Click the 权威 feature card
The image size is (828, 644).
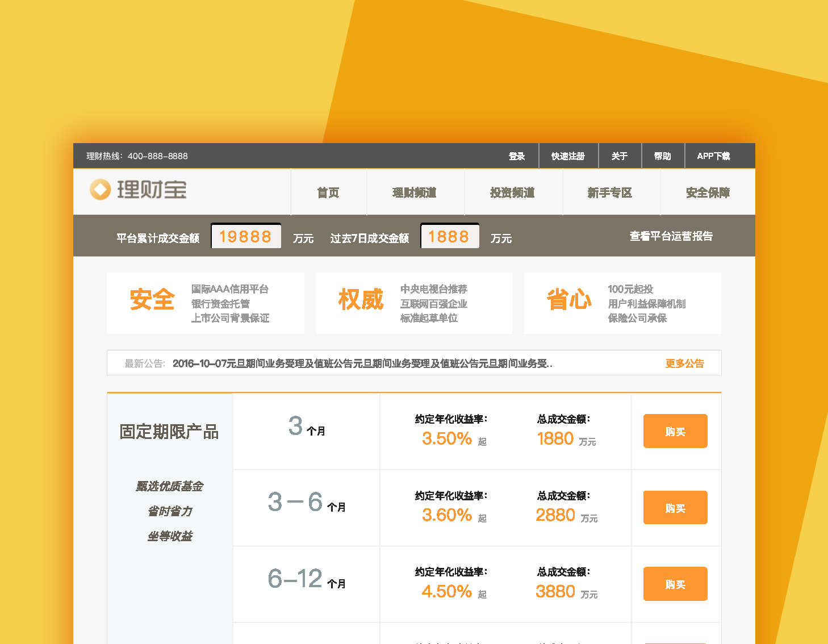(414, 303)
